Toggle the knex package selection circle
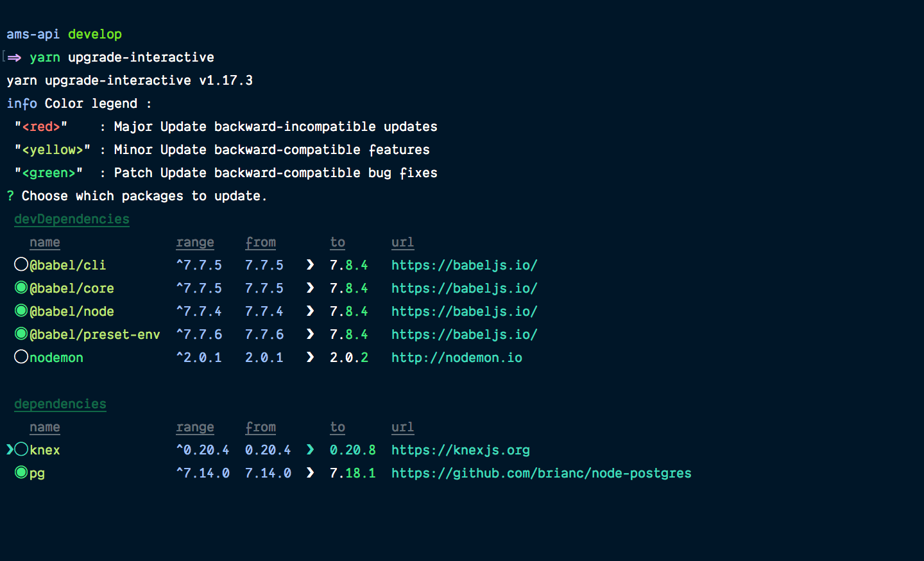 21,449
